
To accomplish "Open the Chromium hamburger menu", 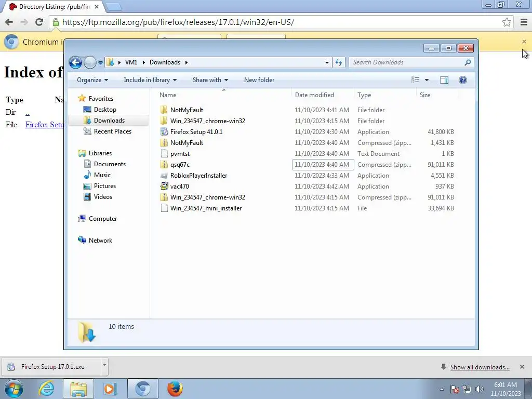I will (x=524, y=22).
